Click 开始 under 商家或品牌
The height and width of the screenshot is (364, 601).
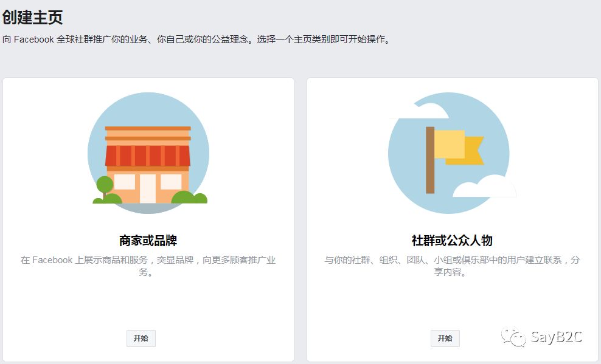(x=141, y=338)
